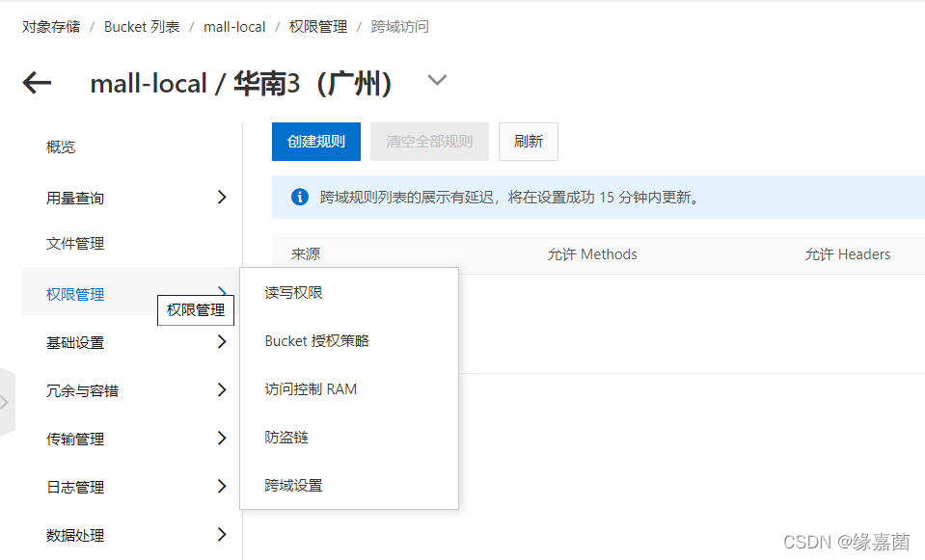Open mall-local breadcrumb link

pyautogui.click(x=234, y=27)
